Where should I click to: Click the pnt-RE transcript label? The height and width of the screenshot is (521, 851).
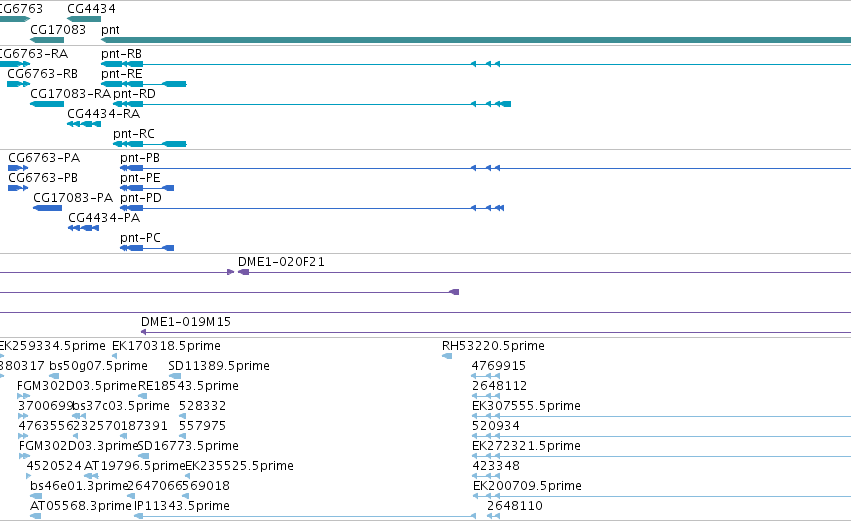(x=122, y=73)
